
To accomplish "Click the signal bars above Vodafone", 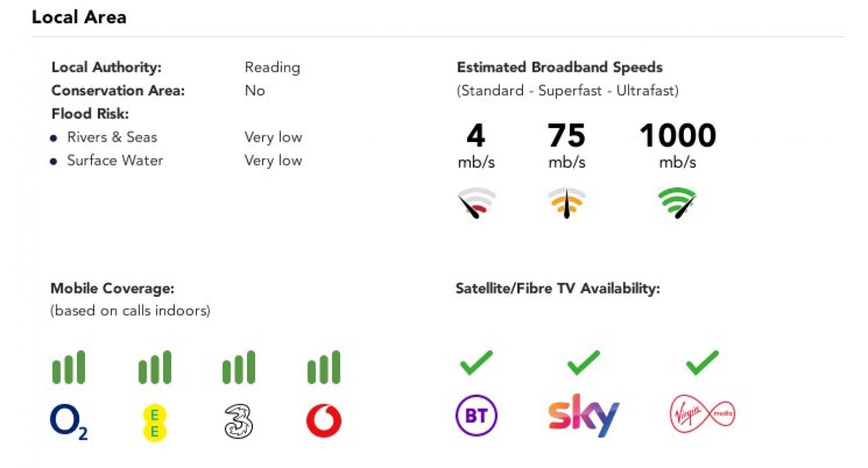I will click(x=324, y=367).
